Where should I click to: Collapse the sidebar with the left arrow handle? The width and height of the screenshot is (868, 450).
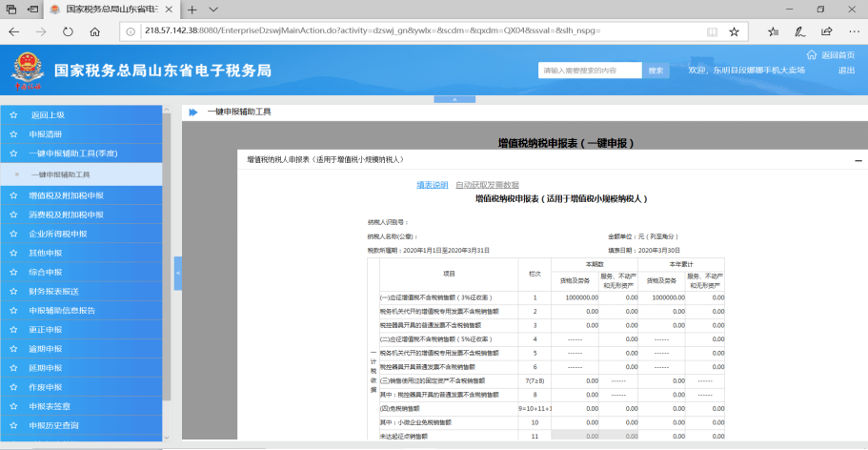(177, 274)
